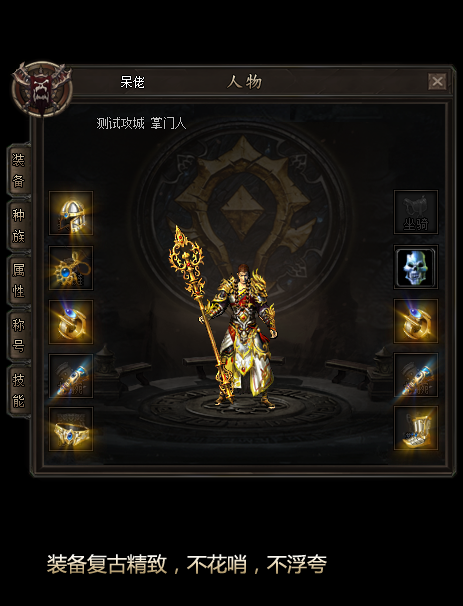The height and width of the screenshot is (606, 463).
Task: Select the blue skull mask slot
Action: [x=416, y=267]
